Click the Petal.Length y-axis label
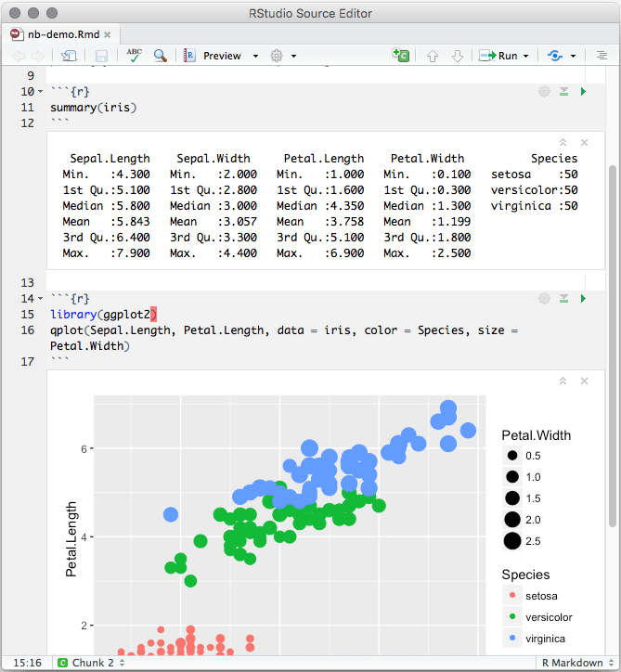 tap(71, 539)
